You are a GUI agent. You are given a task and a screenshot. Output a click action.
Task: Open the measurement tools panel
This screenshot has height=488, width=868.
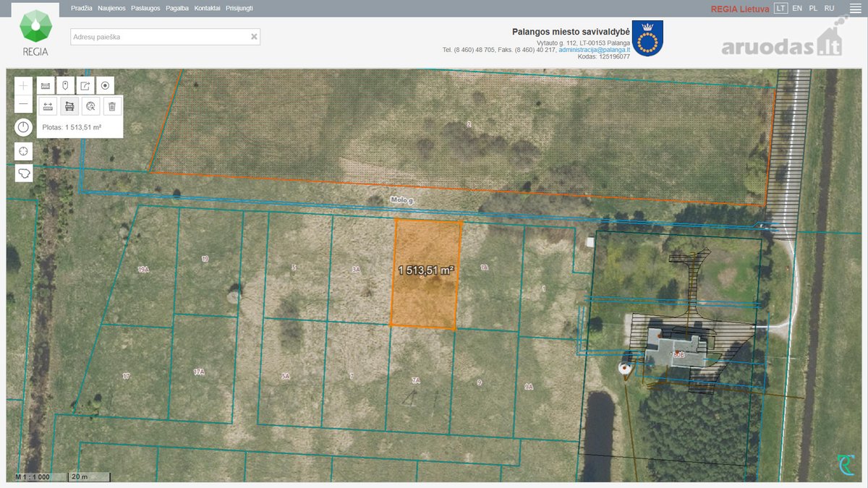(45, 85)
